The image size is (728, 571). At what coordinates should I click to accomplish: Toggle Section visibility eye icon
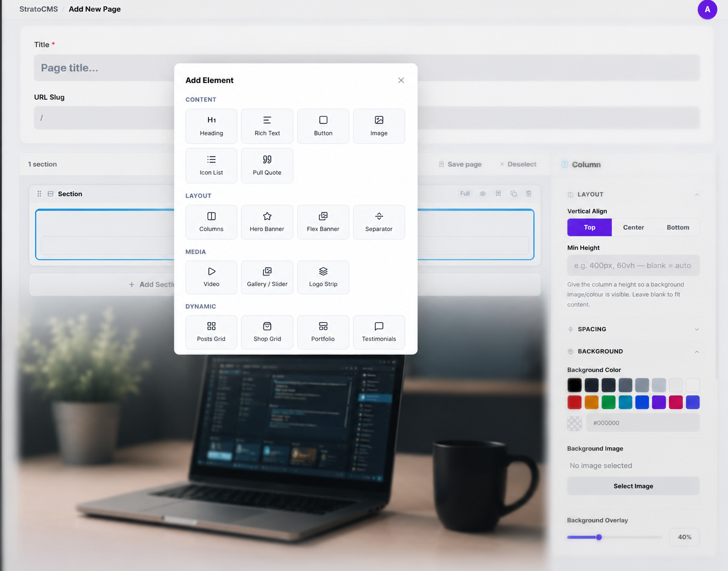pos(483,193)
